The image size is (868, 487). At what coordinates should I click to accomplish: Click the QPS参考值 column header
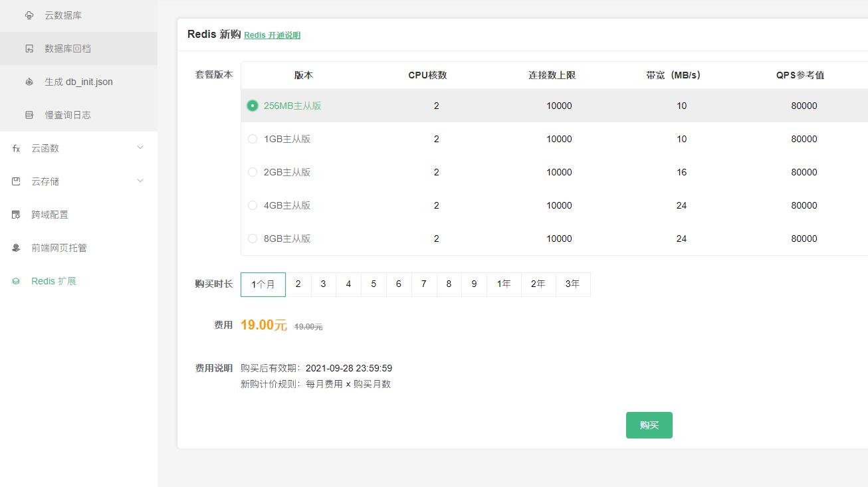coord(800,75)
